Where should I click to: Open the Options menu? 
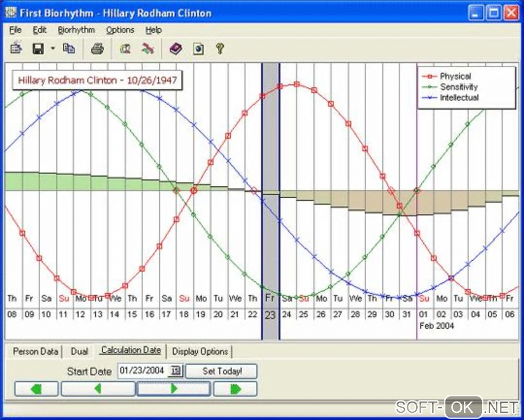(x=120, y=30)
